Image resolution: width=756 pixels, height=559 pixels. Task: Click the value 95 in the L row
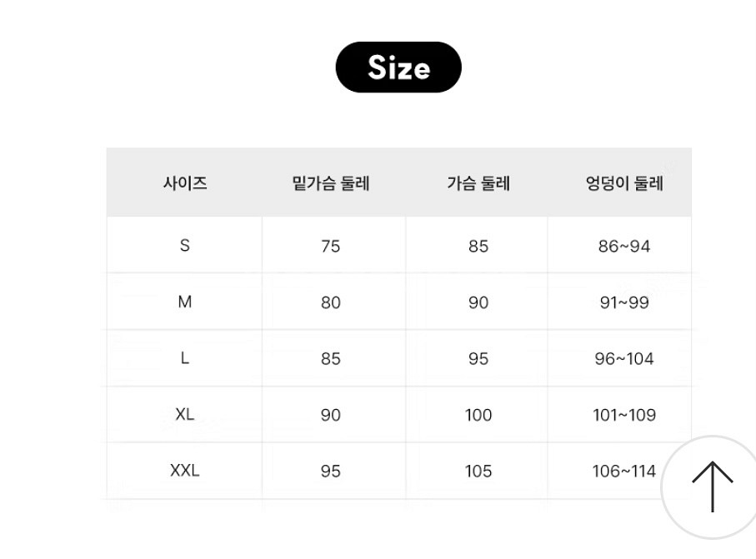(x=477, y=358)
